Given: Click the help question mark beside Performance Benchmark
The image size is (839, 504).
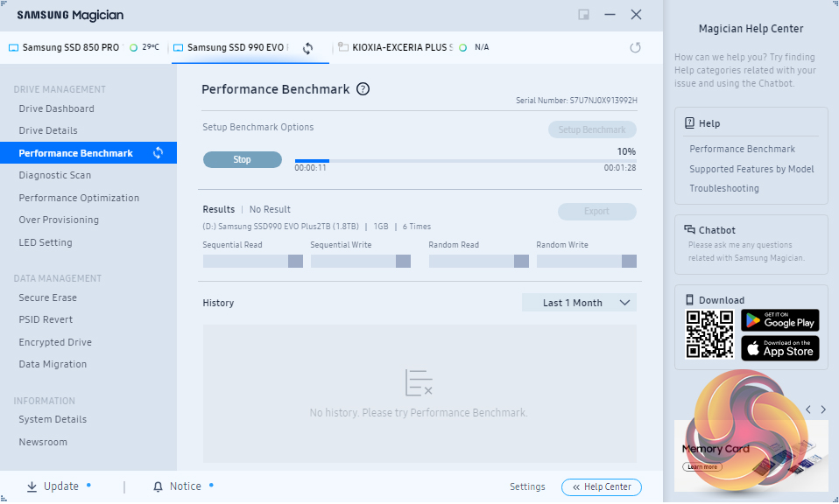Looking at the screenshot, I should pos(363,89).
